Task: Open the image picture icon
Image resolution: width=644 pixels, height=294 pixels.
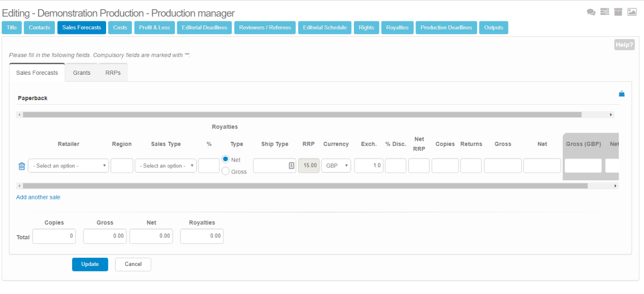Action: (x=632, y=12)
